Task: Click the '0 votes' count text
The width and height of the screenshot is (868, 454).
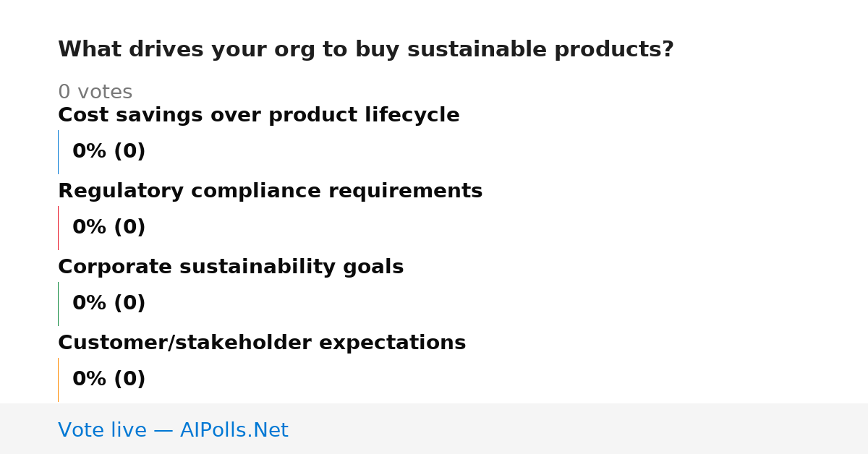Action: [x=95, y=93]
